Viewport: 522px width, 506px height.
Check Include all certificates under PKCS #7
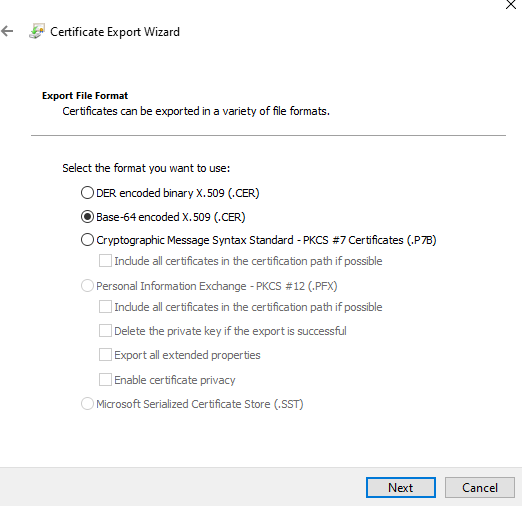pyautogui.click(x=105, y=261)
